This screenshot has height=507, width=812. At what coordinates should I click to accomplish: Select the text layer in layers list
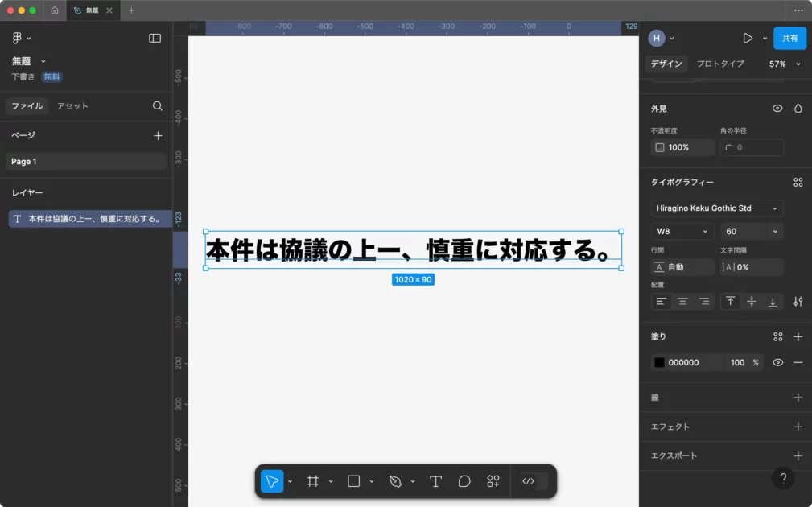click(89, 219)
